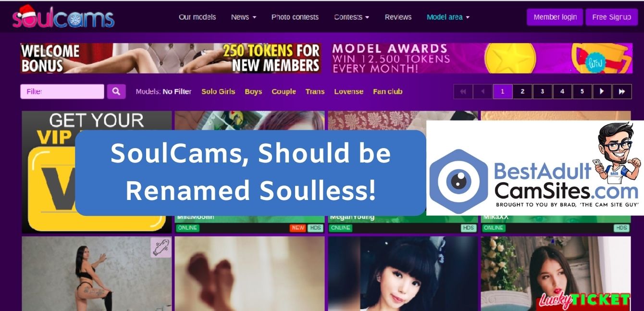The image size is (644, 311).
Task: Jump to last page arrow icon
Action: [x=622, y=91]
